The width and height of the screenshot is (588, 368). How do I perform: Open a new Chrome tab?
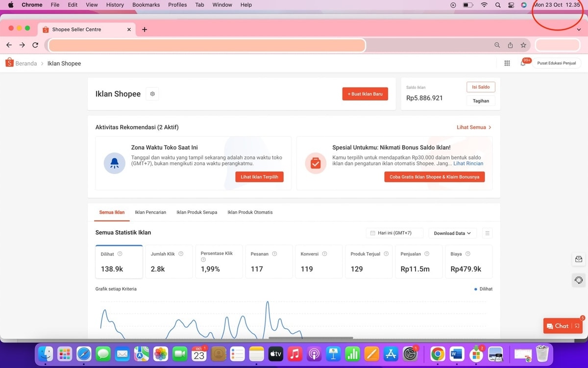(145, 29)
